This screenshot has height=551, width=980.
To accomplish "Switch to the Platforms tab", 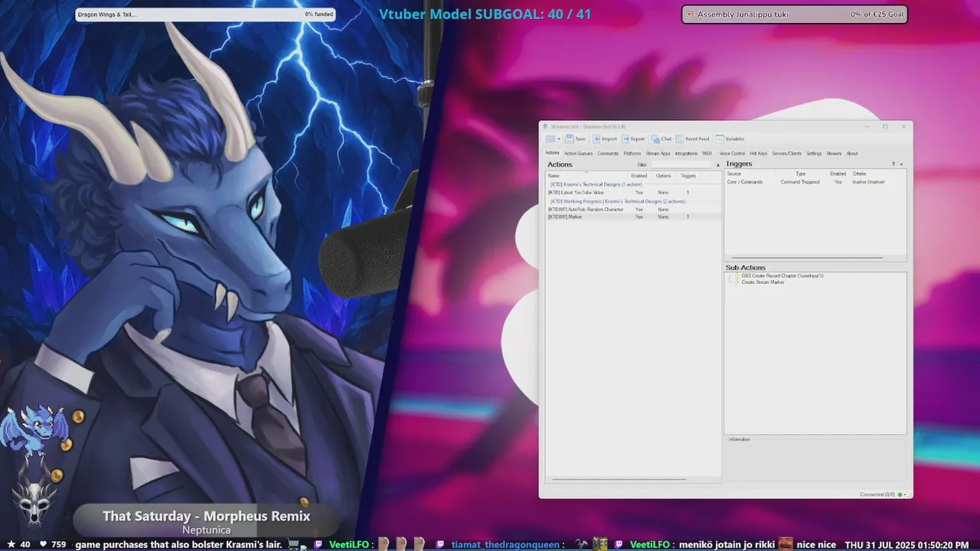I will pos(632,153).
